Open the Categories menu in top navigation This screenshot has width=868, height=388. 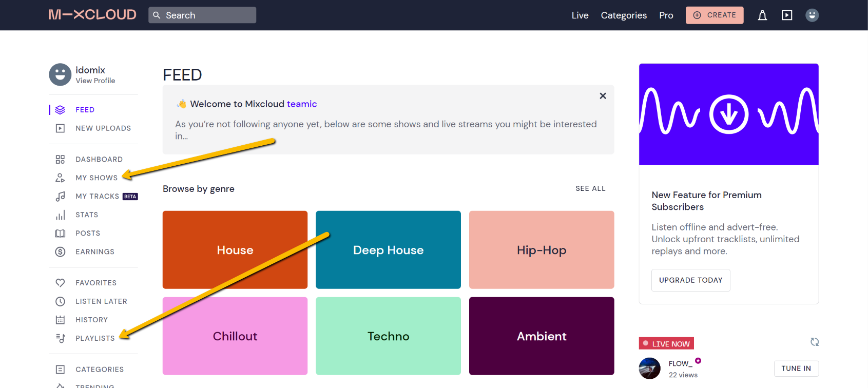pos(624,15)
